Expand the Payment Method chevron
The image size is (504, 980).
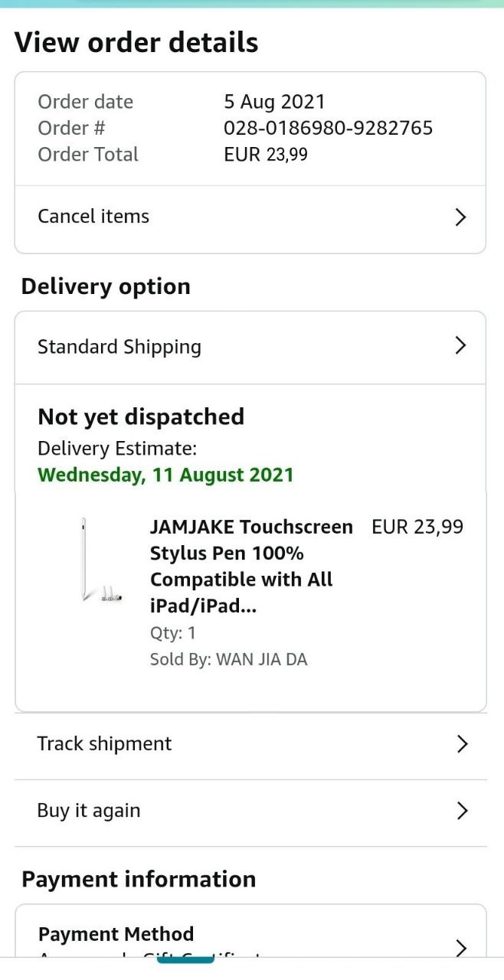[460, 948]
